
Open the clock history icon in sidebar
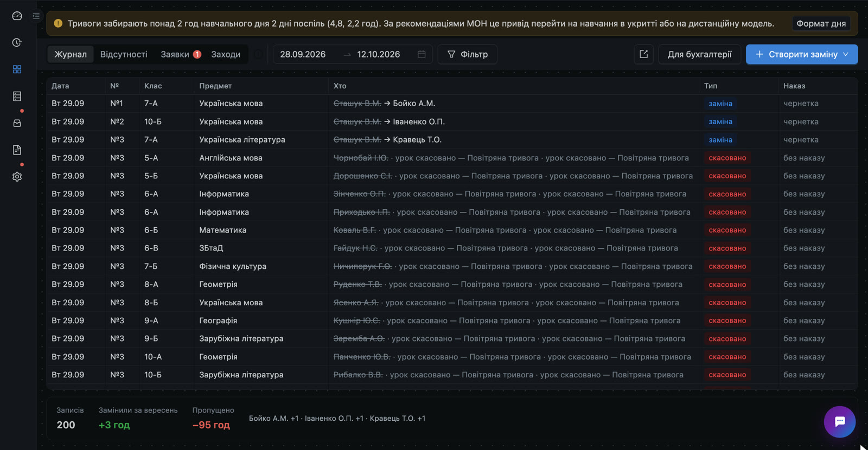click(17, 42)
